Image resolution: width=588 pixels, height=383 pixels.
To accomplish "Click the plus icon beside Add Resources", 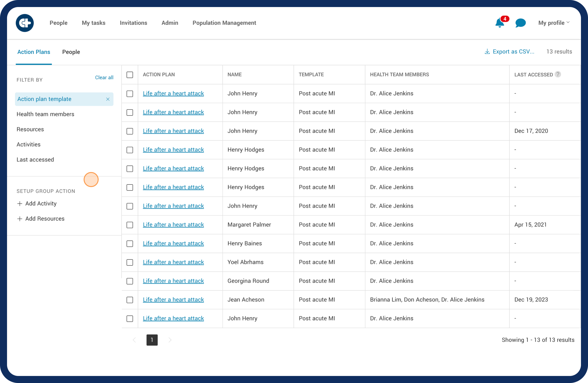I will point(20,219).
